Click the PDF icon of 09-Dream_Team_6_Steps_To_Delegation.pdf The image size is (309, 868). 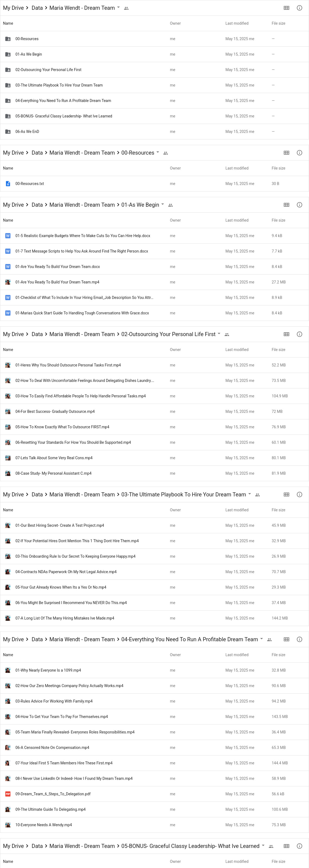[x=8, y=794]
